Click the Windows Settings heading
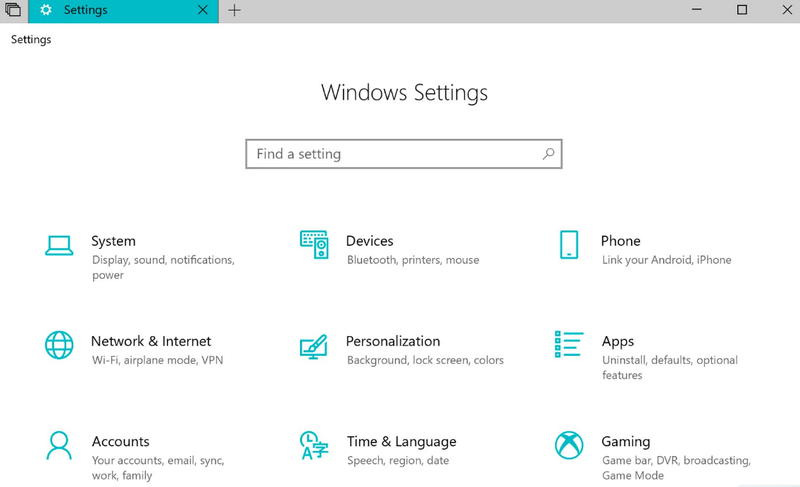This screenshot has width=800, height=487. click(404, 93)
